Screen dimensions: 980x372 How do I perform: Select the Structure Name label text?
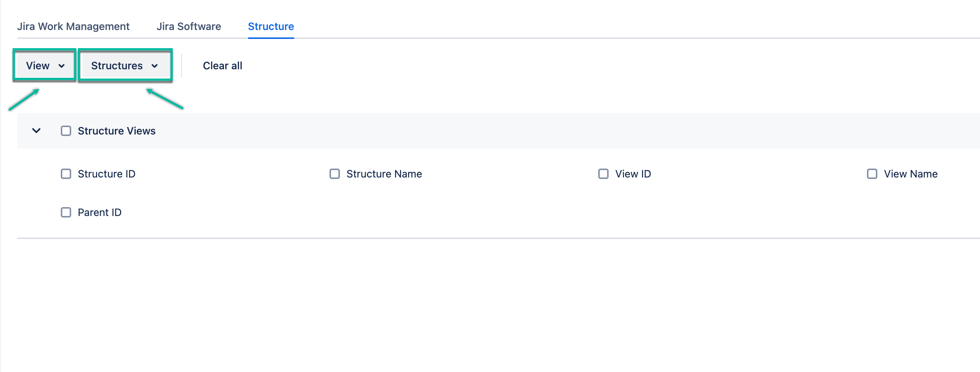pyautogui.click(x=384, y=174)
